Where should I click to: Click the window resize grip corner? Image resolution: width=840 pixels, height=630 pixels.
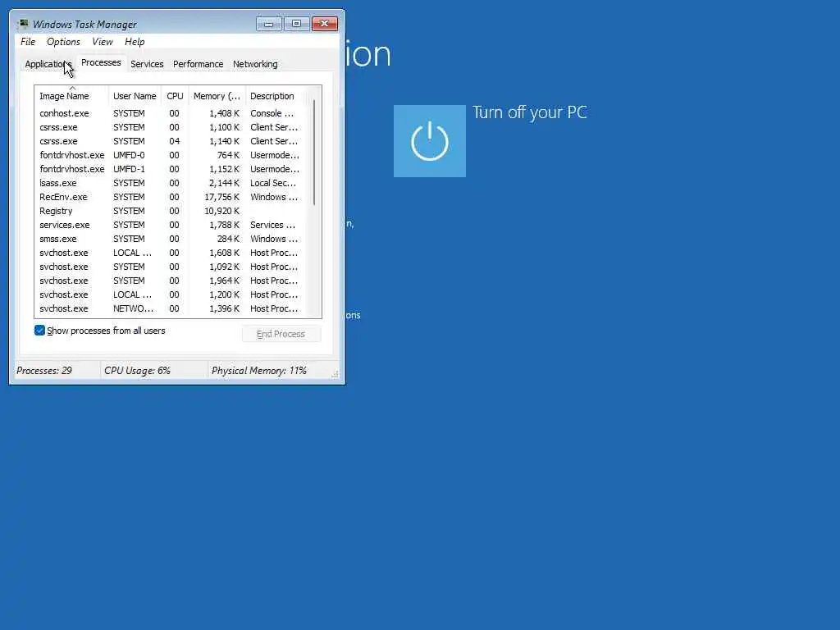pos(335,374)
